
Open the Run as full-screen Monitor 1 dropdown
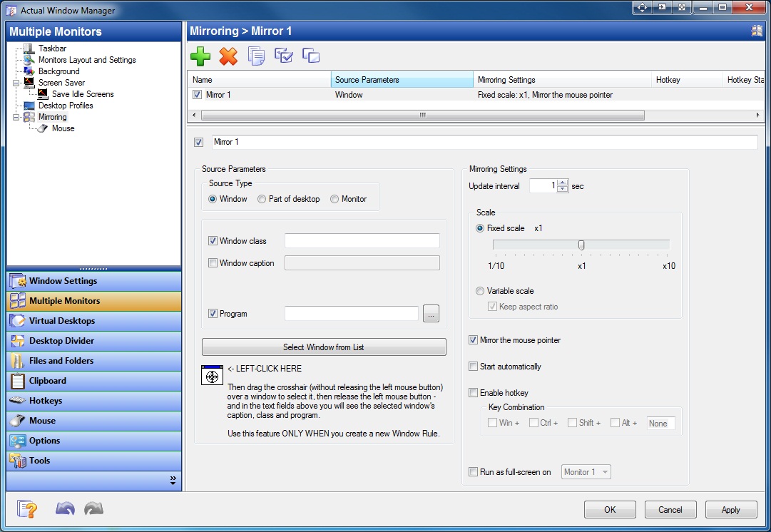(x=586, y=472)
